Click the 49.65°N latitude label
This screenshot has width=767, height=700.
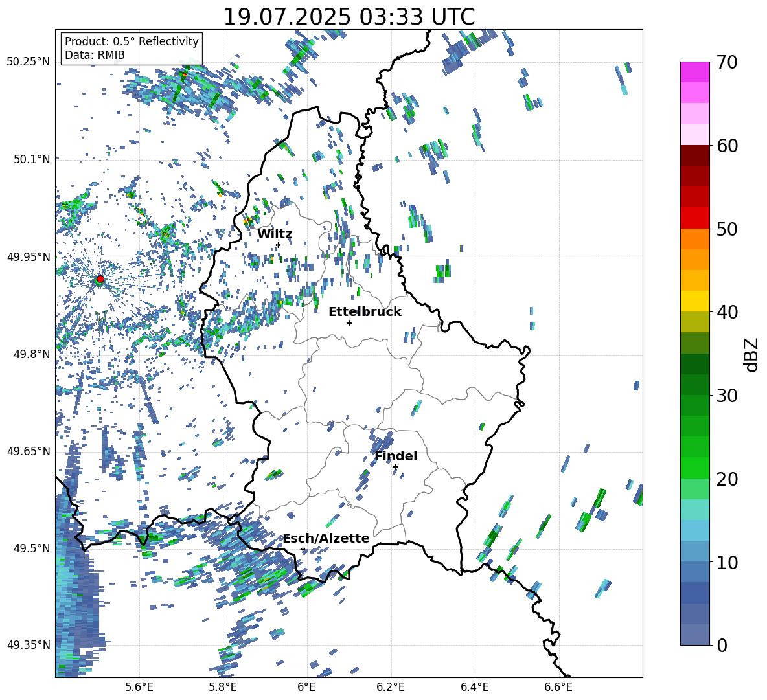click(x=29, y=451)
